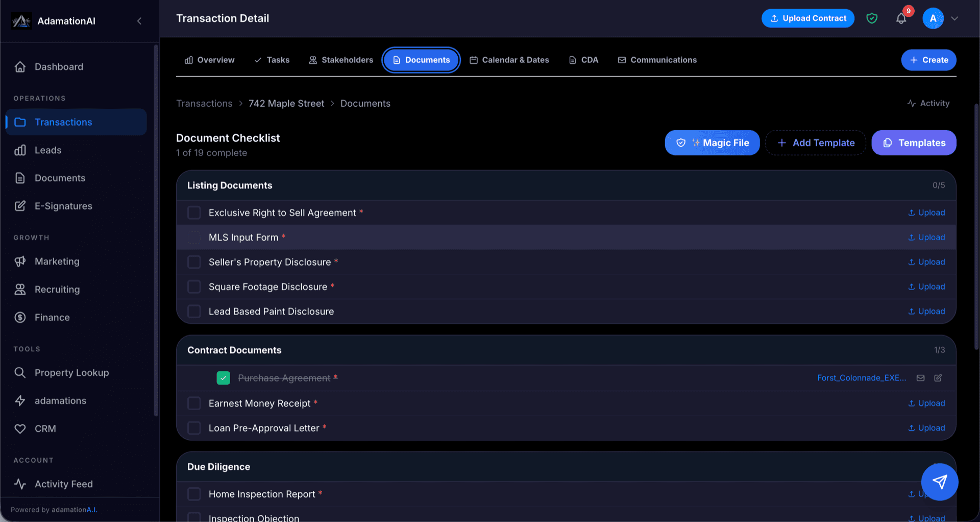Upload file for Lead Based Paint Disclosure
Viewport: 980px width, 522px height.
point(926,311)
